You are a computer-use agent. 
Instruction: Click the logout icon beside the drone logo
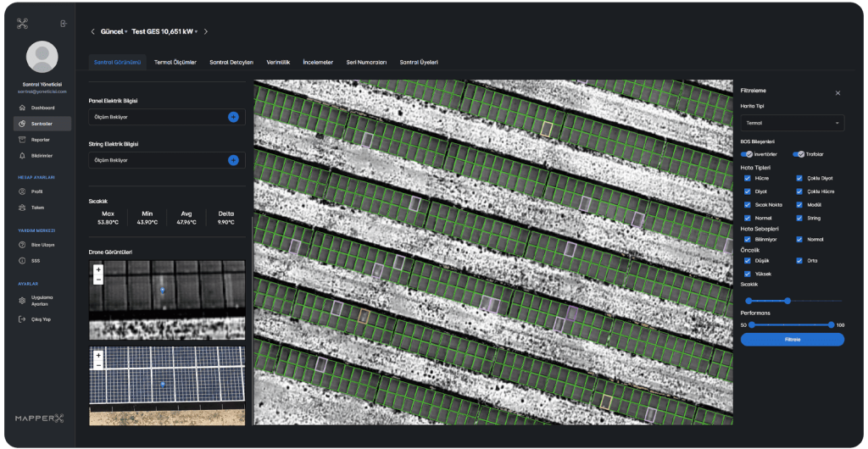63,23
